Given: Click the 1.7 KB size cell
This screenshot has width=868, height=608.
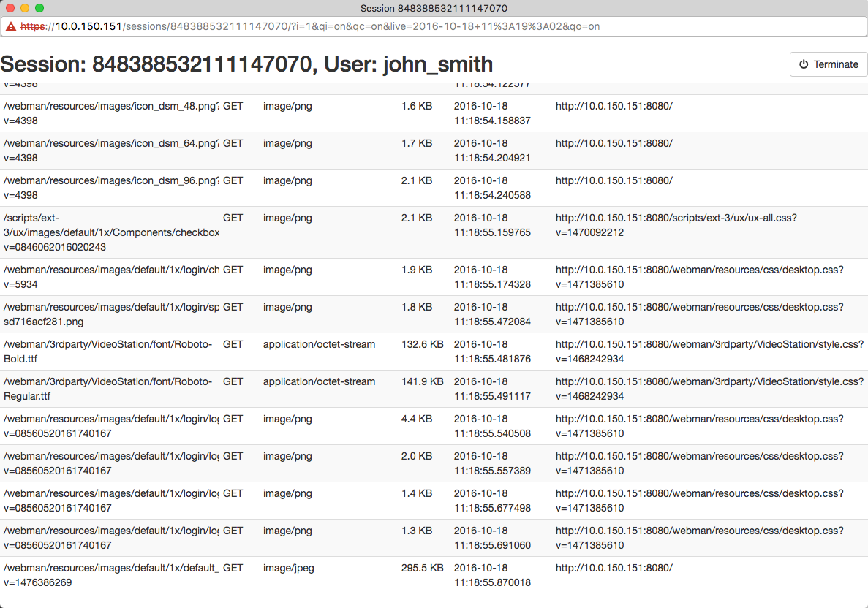Looking at the screenshot, I should pos(417,143).
